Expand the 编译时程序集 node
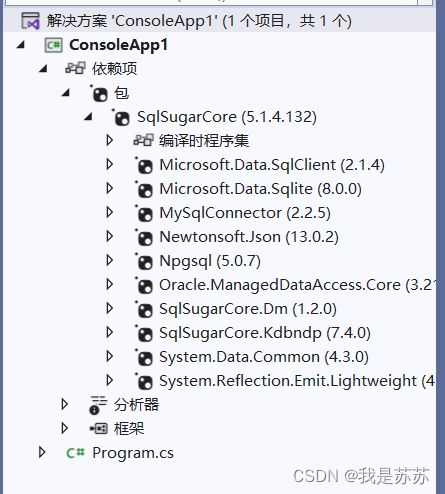The image size is (445, 494). 109,140
